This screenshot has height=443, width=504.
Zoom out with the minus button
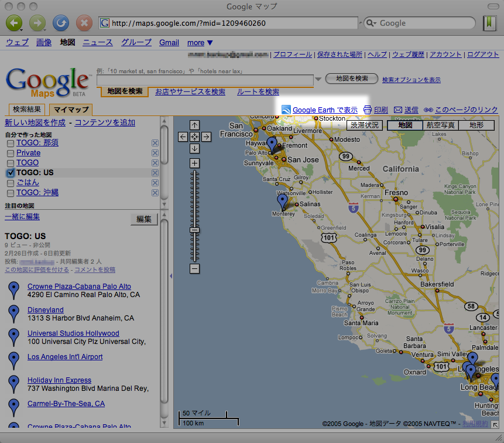click(x=194, y=268)
